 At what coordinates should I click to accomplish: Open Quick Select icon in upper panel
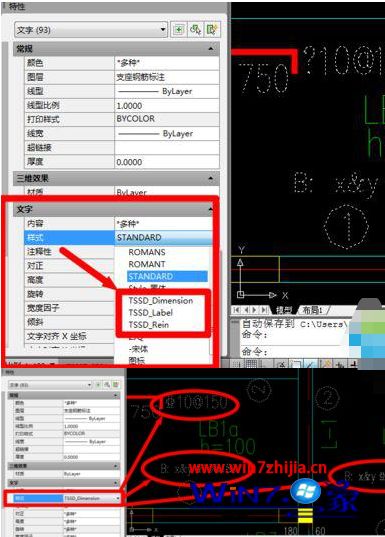212,30
